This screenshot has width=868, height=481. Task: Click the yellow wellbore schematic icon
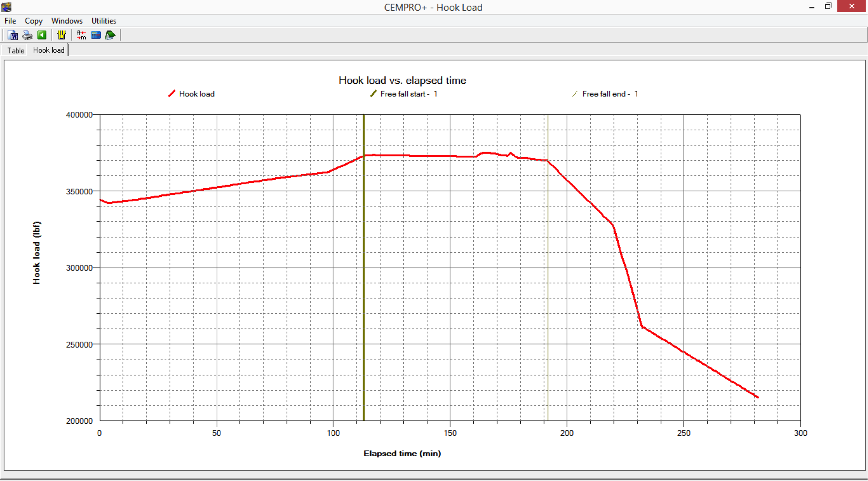pyautogui.click(x=61, y=35)
